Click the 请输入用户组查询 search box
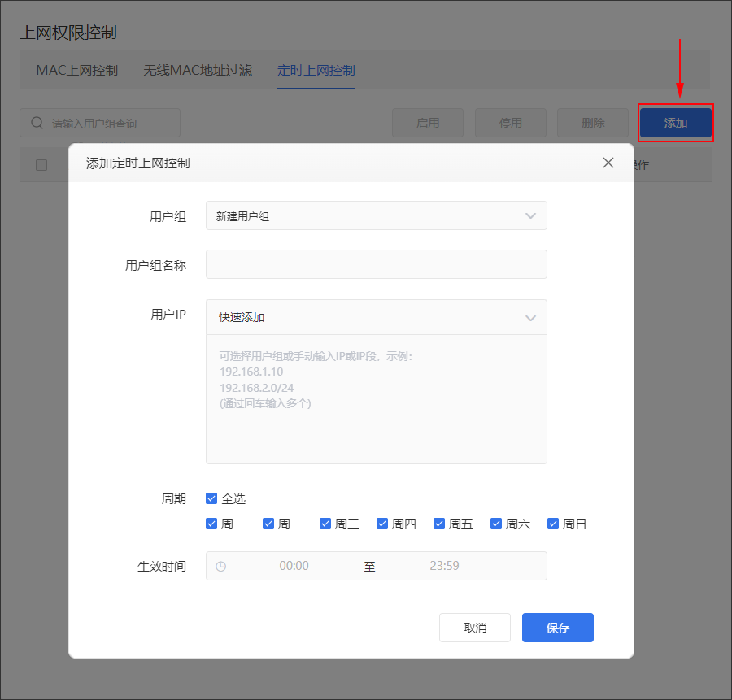 pos(100,123)
